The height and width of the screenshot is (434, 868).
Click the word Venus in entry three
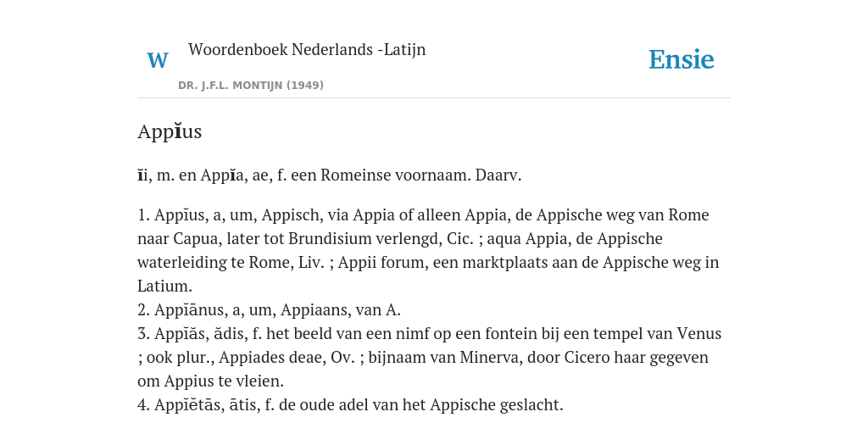[698, 334]
